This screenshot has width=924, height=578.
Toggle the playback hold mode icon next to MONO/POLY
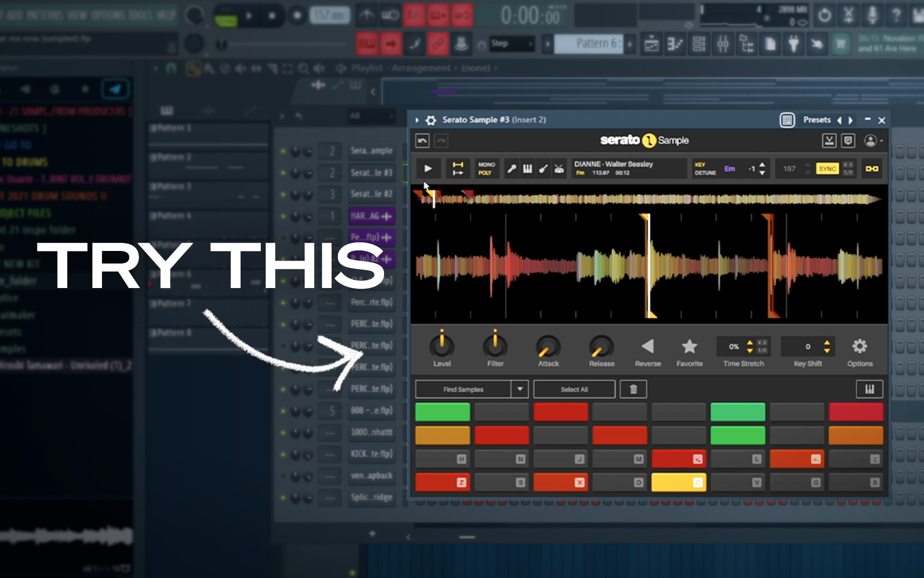tap(458, 169)
